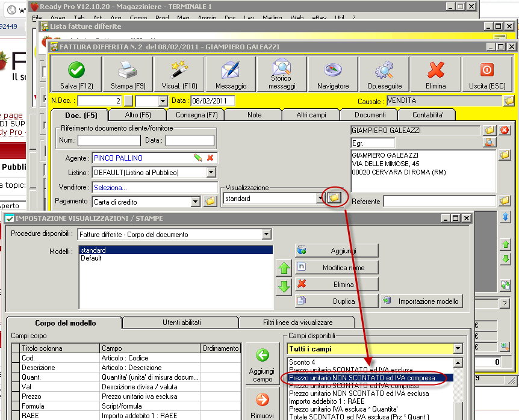The width and height of the screenshot is (519, 420).
Task: Click green pencil icon next to Agente
Action: tap(197, 158)
